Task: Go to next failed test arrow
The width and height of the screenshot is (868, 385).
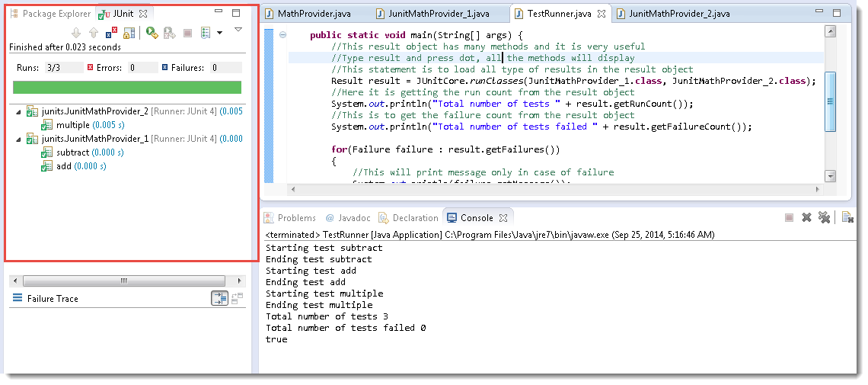Action: [76, 34]
